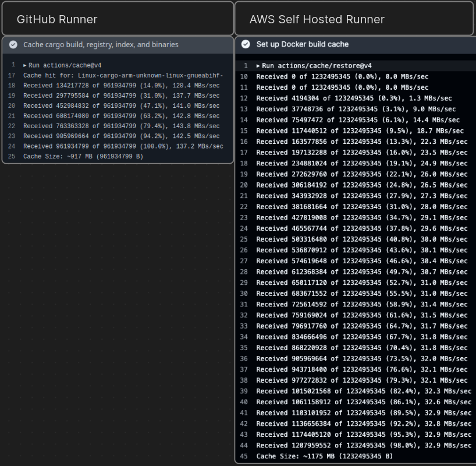The image size is (476, 466).
Task: Select the line Received 503316480 at 30.0 MBs/sec
Action: point(362,239)
